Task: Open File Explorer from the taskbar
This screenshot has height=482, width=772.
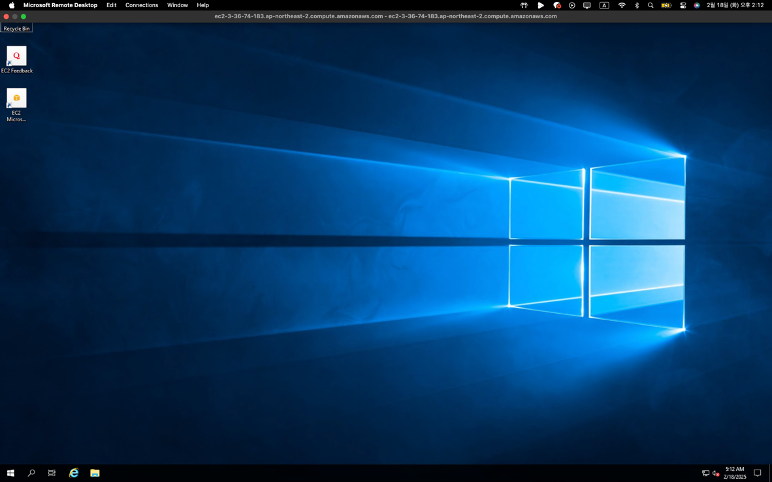Action: point(95,473)
